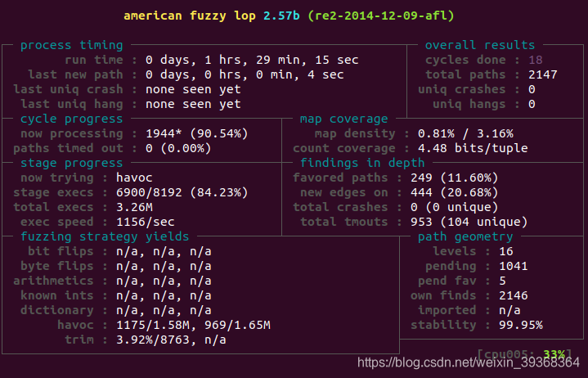Click the imported value n/a
The image size is (588, 378).
pyautogui.click(x=509, y=311)
